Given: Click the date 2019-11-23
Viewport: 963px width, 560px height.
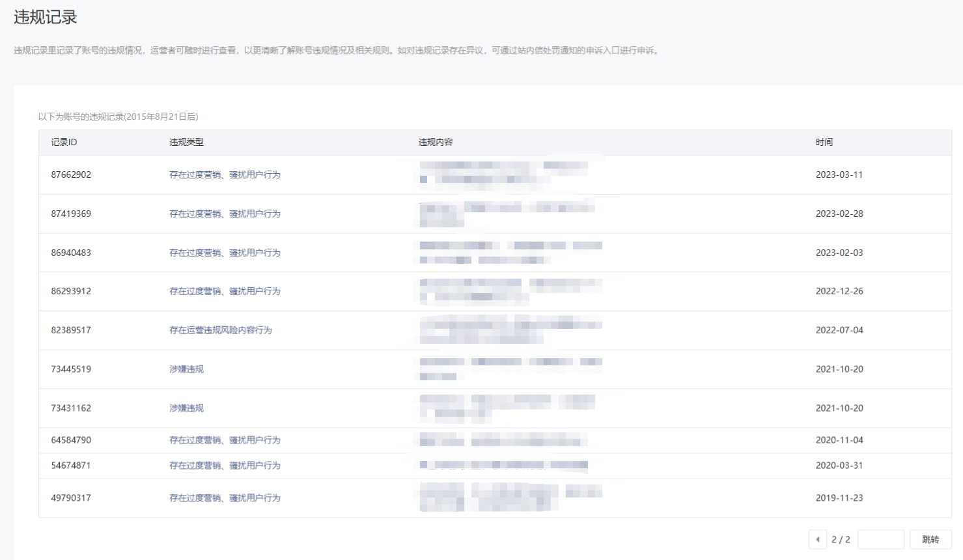Looking at the screenshot, I should point(839,498).
